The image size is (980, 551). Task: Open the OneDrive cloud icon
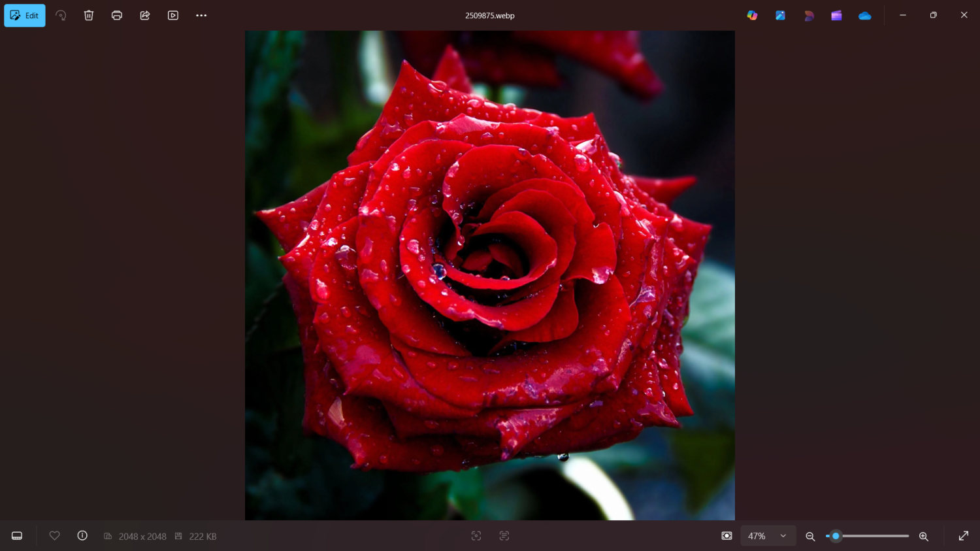[865, 16]
